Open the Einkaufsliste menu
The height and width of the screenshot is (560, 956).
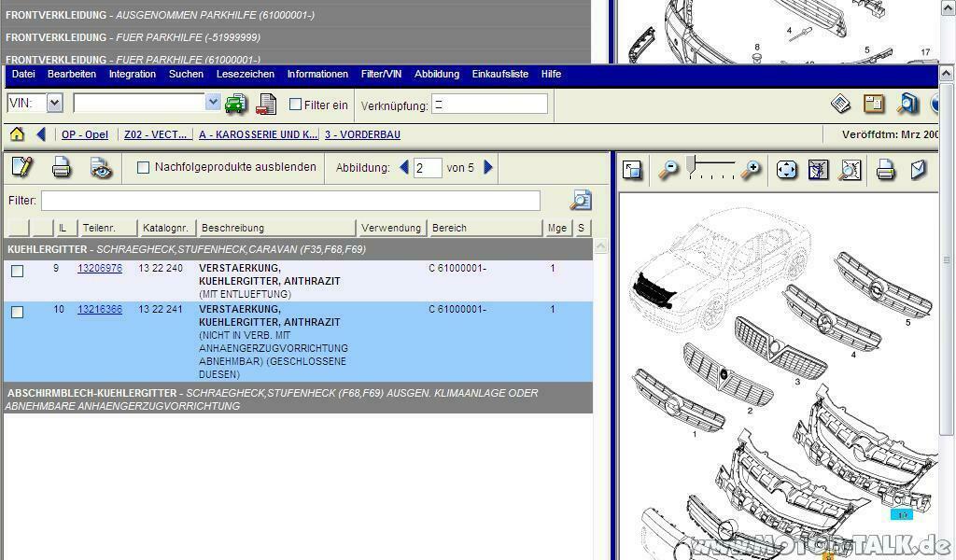pos(499,74)
